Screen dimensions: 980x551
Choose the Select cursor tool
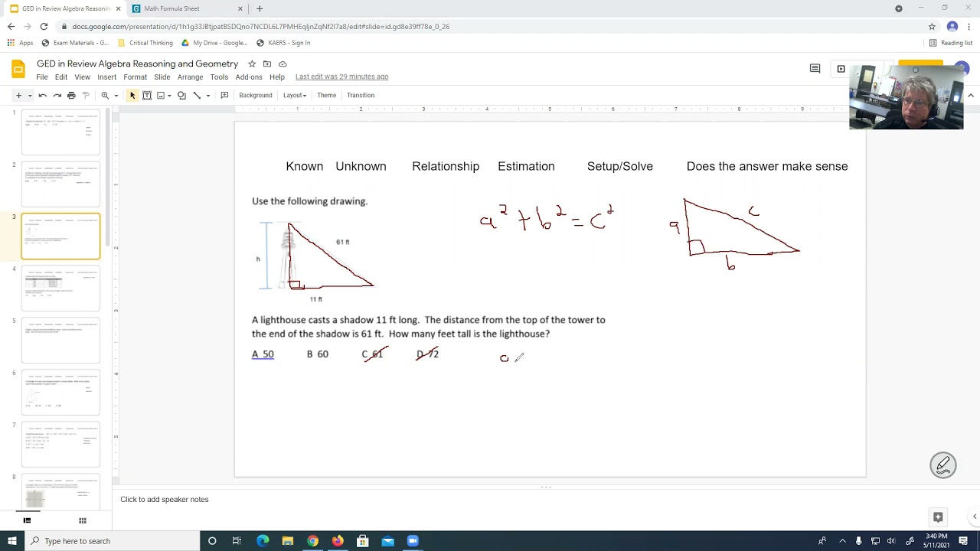pos(132,96)
